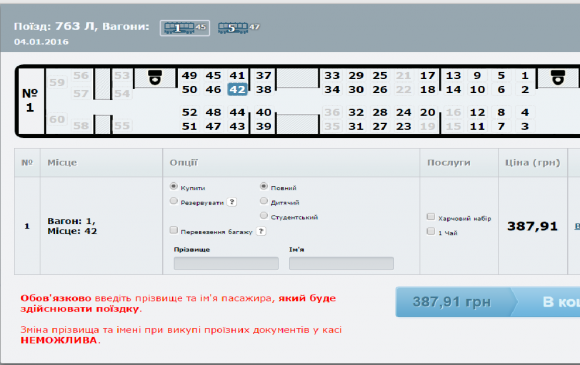Deselect highlighted seat 42
The image size is (580, 365).
[x=237, y=89]
